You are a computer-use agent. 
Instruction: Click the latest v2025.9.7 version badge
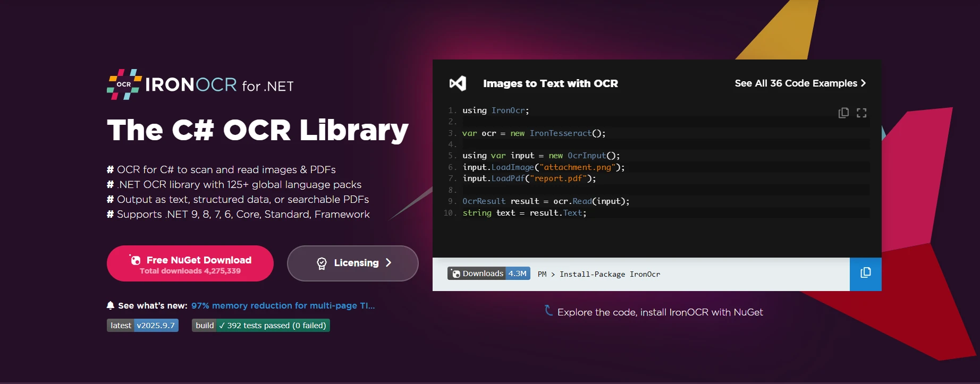tap(142, 326)
